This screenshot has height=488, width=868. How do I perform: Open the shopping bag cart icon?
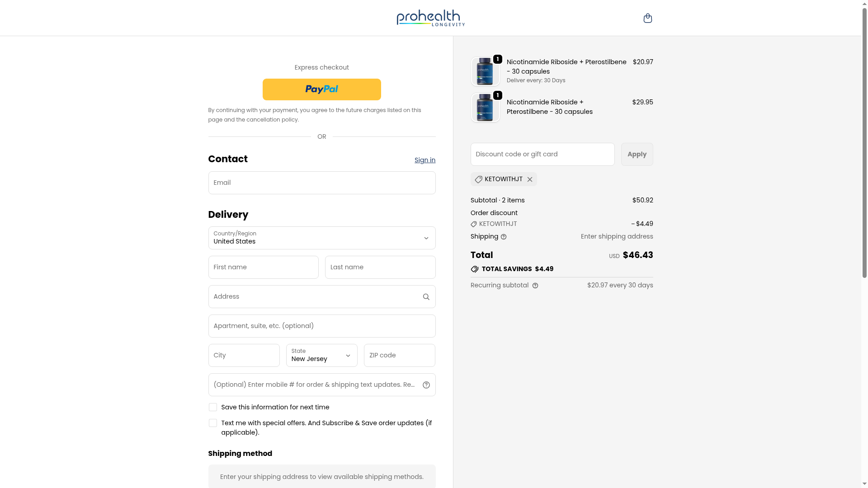647,18
